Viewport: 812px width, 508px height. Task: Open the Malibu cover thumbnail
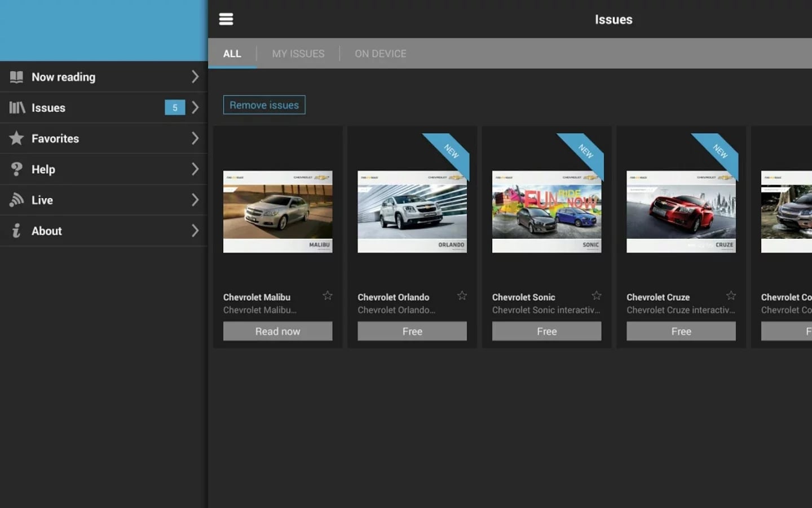tap(277, 212)
